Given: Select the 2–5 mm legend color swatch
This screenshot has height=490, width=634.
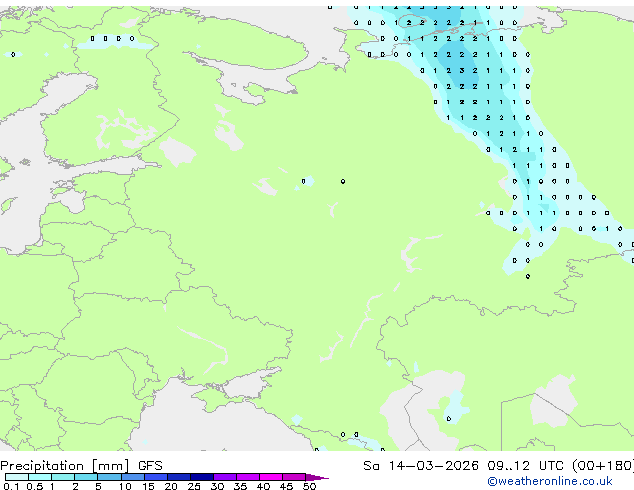Looking at the screenshot, I should tap(86, 477).
